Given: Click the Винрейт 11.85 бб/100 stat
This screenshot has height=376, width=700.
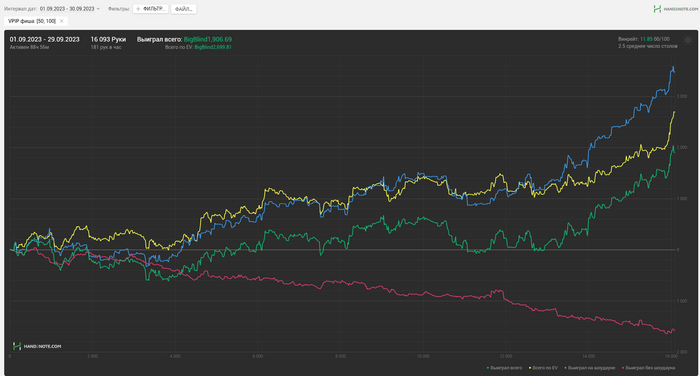Looking at the screenshot, I should click(x=644, y=39).
